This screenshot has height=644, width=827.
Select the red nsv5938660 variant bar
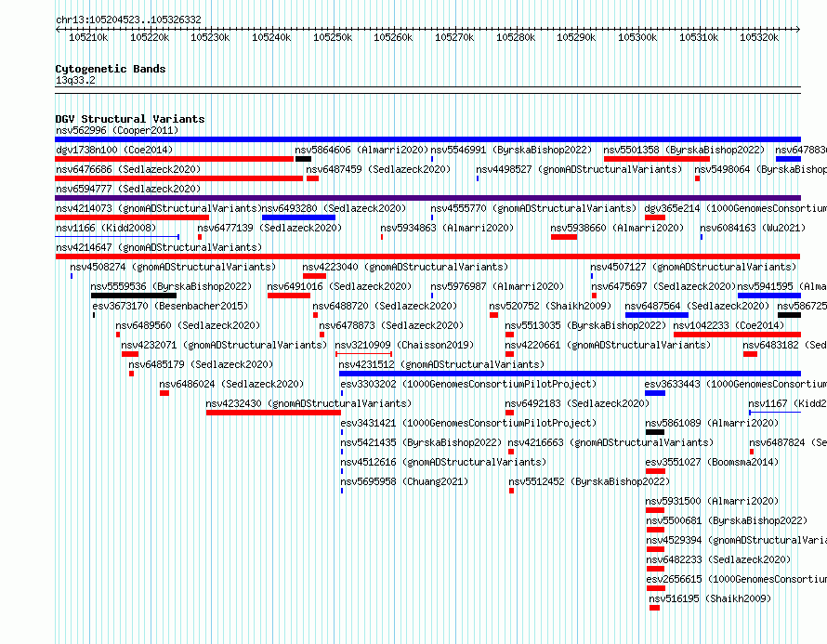pyautogui.click(x=564, y=237)
